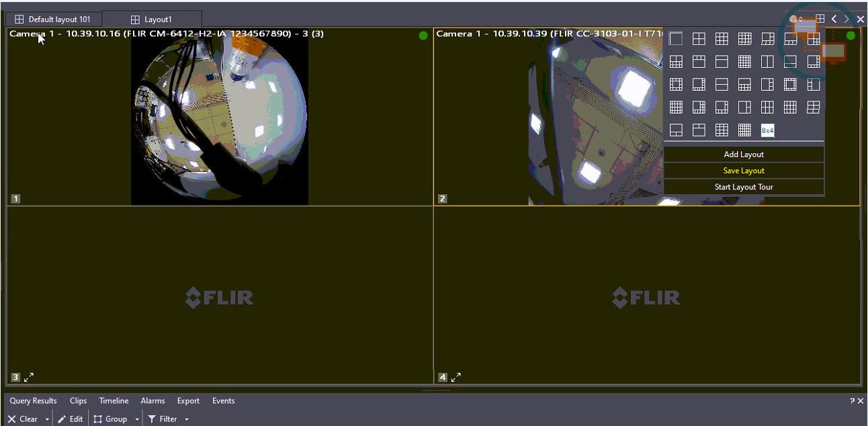
Task: Pick the layout with one large left pane
Action: (767, 84)
